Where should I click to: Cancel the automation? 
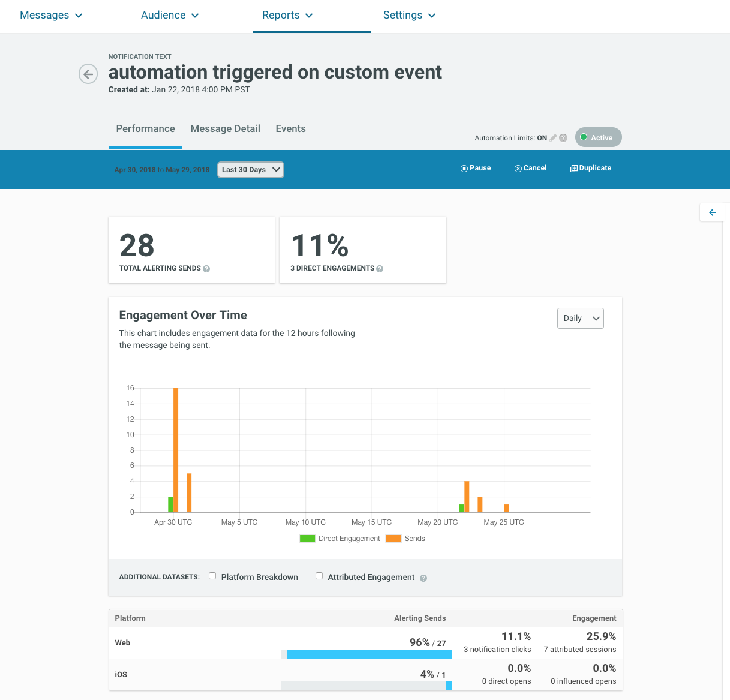531,168
